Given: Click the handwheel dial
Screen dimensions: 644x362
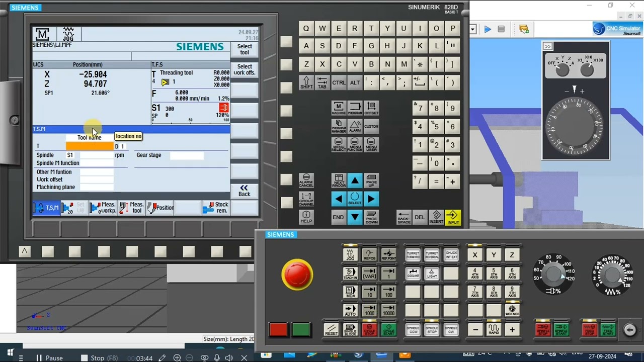Looking at the screenshot, I should (x=575, y=126).
